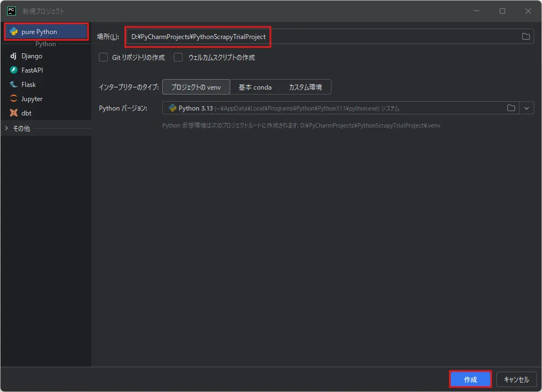Click the キャンセル button

pos(516,379)
